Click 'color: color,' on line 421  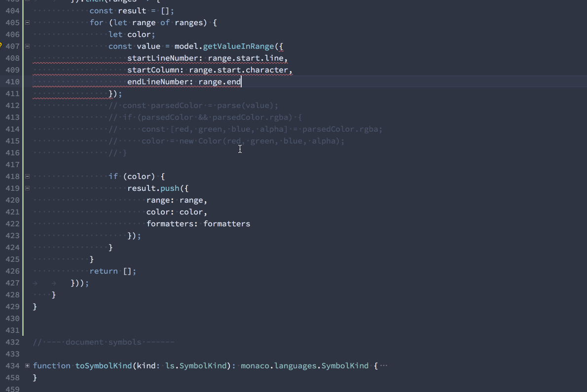(177, 212)
